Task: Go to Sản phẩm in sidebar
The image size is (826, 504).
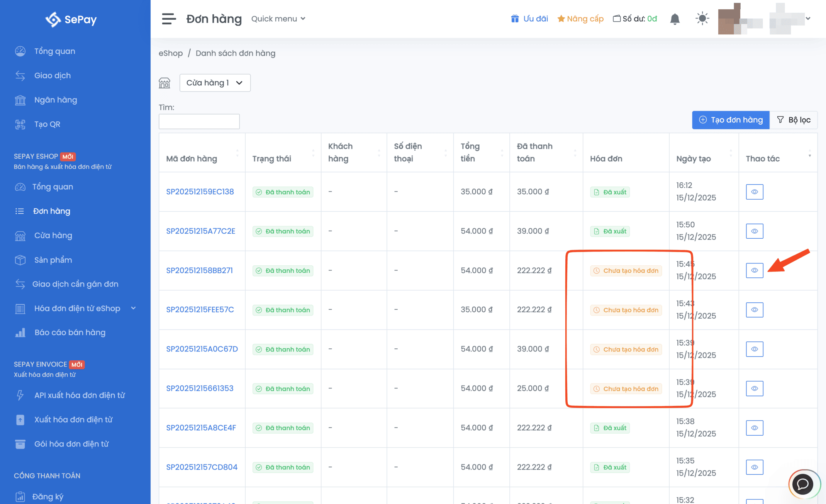Action: 53,260
